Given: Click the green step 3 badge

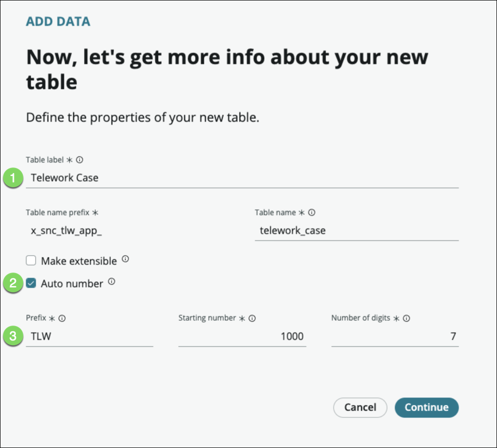Looking at the screenshot, I should point(13,336).
